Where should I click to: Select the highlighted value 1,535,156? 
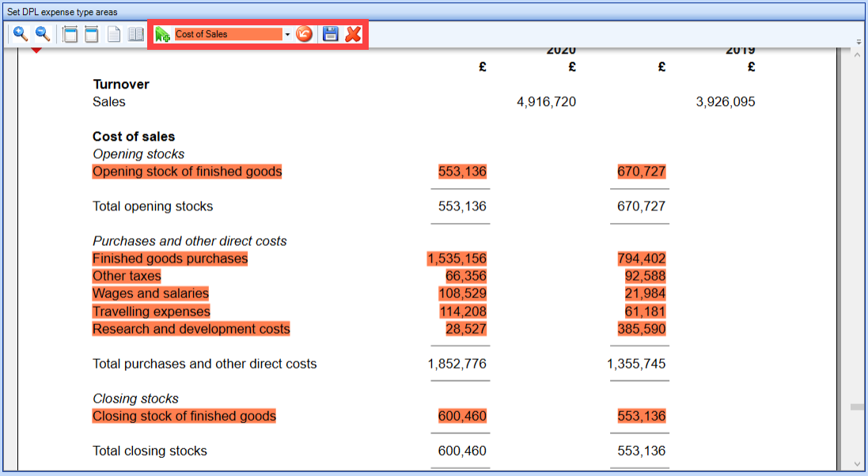[x=457, y=259]
